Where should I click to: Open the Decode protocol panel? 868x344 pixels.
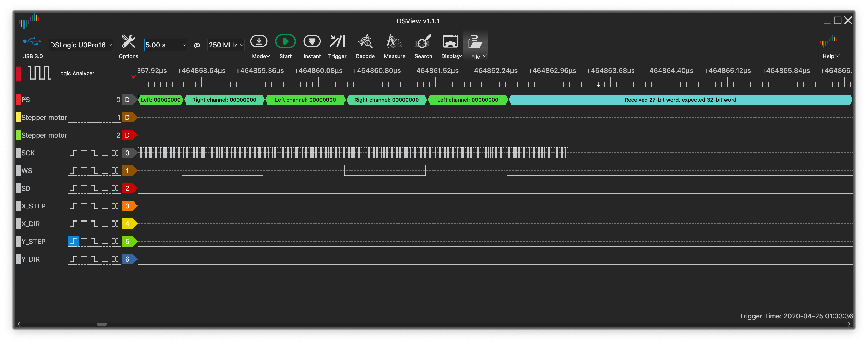coord(365,42)
